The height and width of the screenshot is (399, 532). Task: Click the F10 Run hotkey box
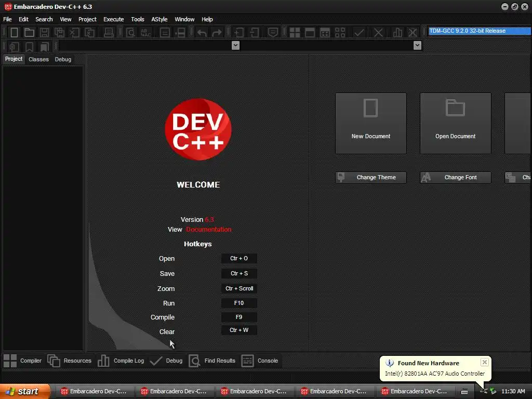(239, 303)
